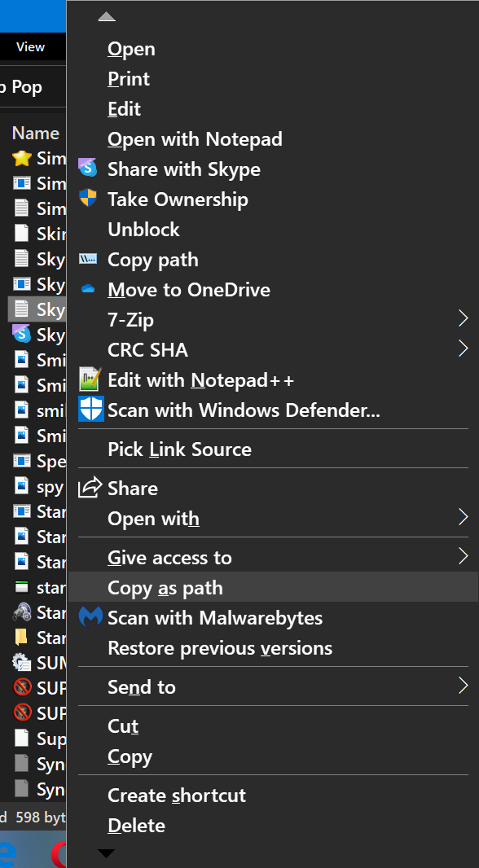Expand the Give access to submenu
This screenshot has height=868, width=479.
point(463,556)
